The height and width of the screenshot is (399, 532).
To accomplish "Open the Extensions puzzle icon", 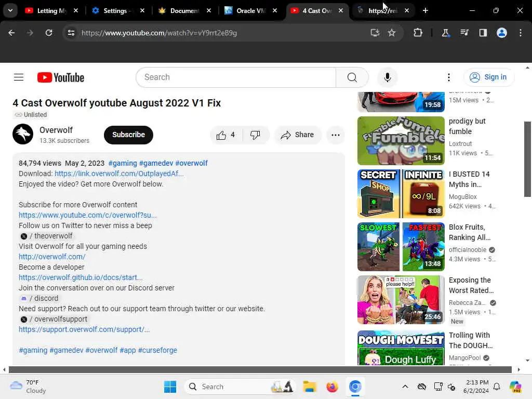I will [x=418, y=33].
